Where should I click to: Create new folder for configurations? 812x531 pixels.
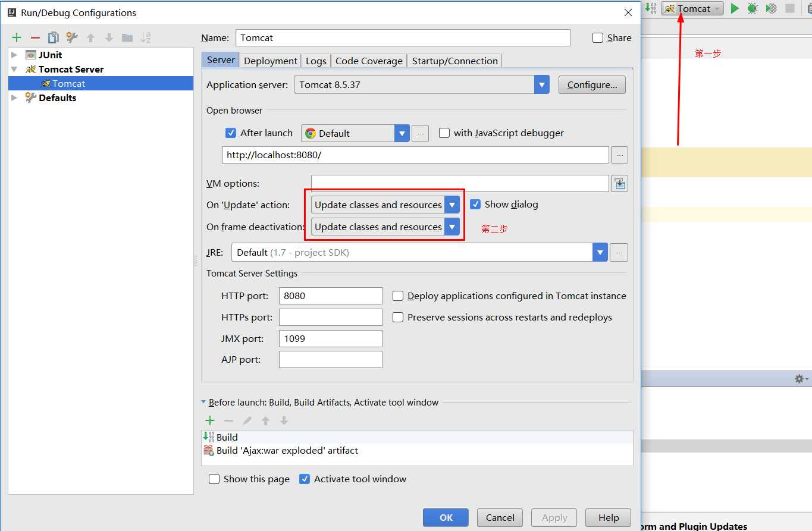(x=127, y=37)
